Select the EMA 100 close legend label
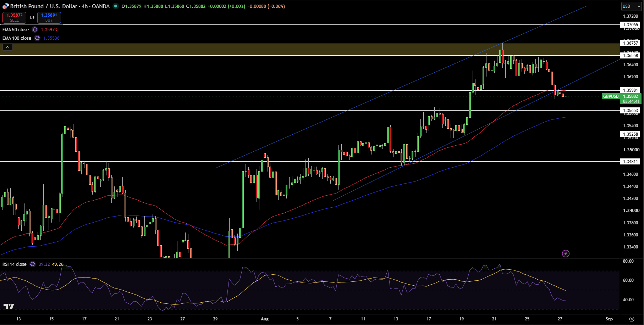644x325 pixels. tap(17, 38)
